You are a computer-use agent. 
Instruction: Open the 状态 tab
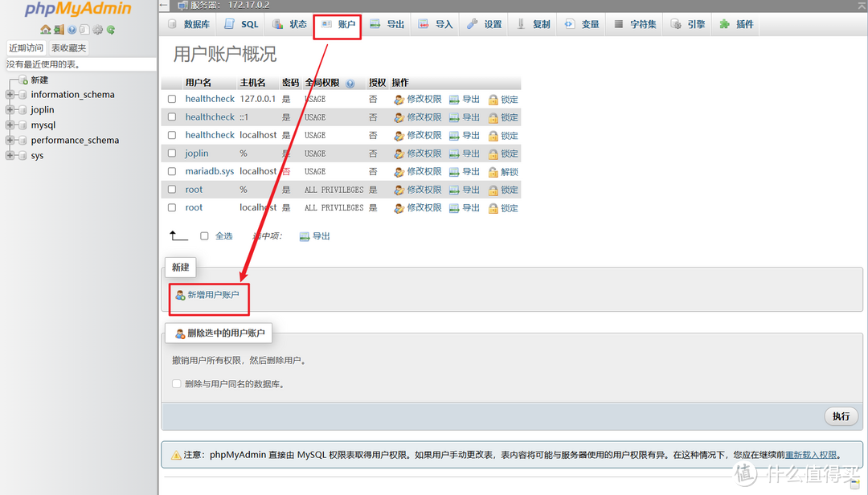[289, 24]
